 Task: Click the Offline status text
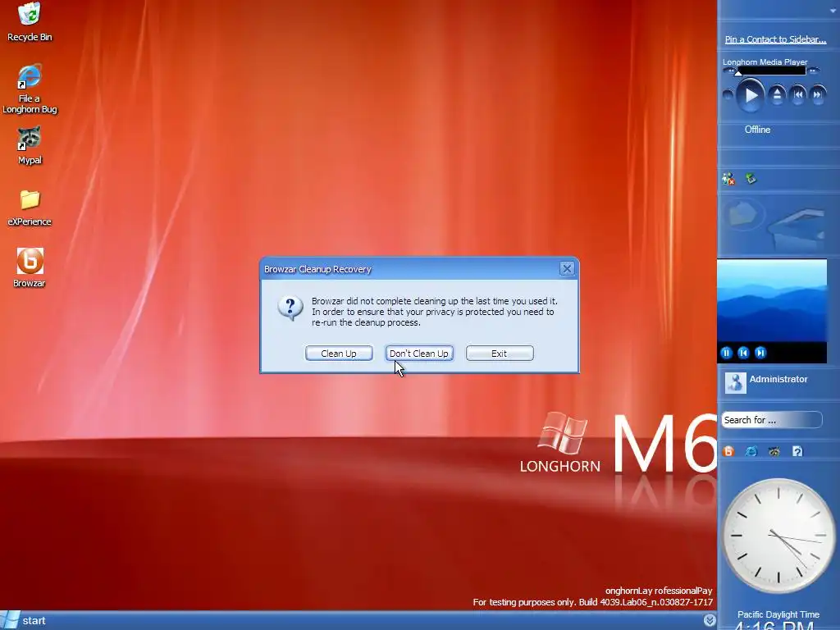757,130
